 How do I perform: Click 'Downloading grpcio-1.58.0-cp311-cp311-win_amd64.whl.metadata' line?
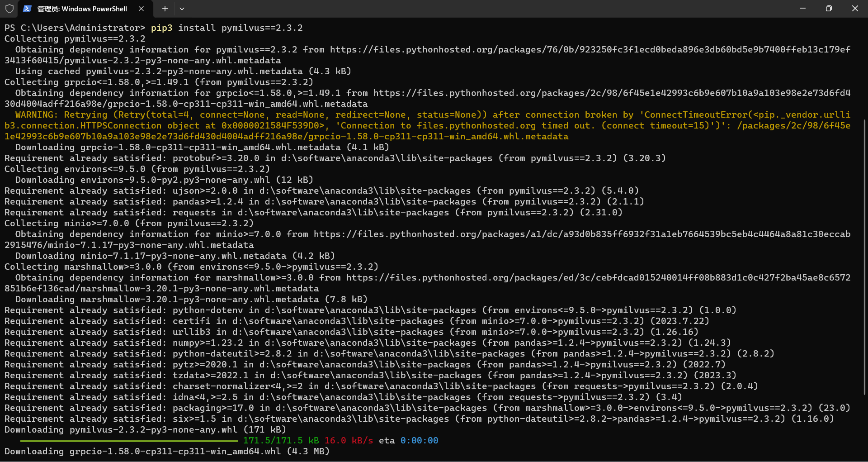(x=203, y=147)
